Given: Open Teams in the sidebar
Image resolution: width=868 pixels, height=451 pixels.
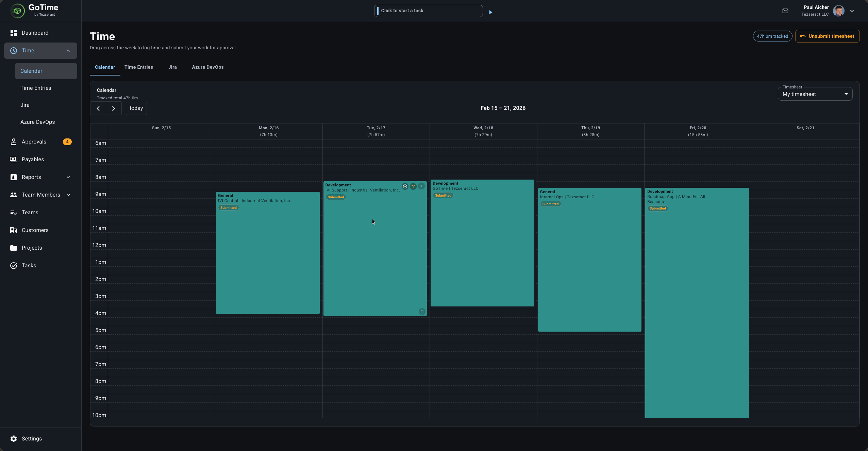Looking at the screenshot, I should tap(41, 213).
